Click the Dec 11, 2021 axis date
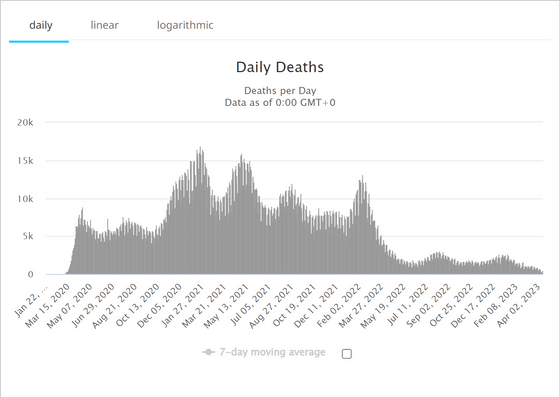 [x=316, y=305]
